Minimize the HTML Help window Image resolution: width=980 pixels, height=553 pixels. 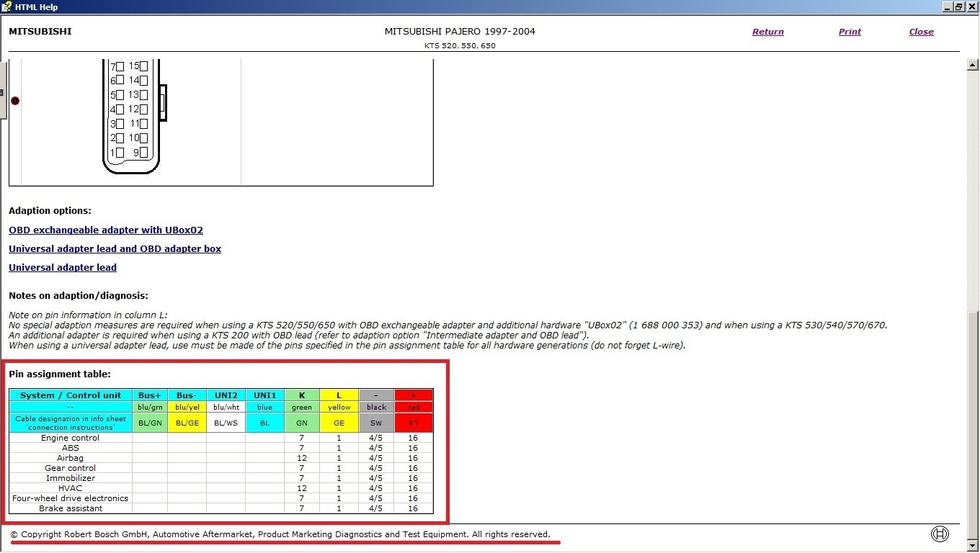pyautogui.click(x=946, y=6)
